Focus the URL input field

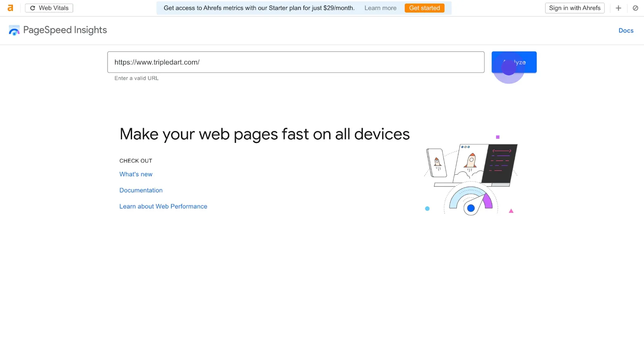296,62
